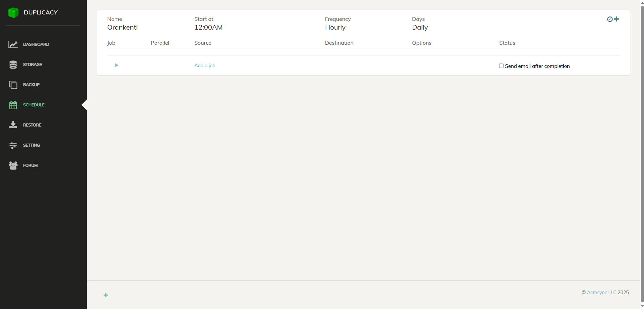644x309 pixels.
Task: Click the schedule name Orankenti
Action: coord(122,28)
